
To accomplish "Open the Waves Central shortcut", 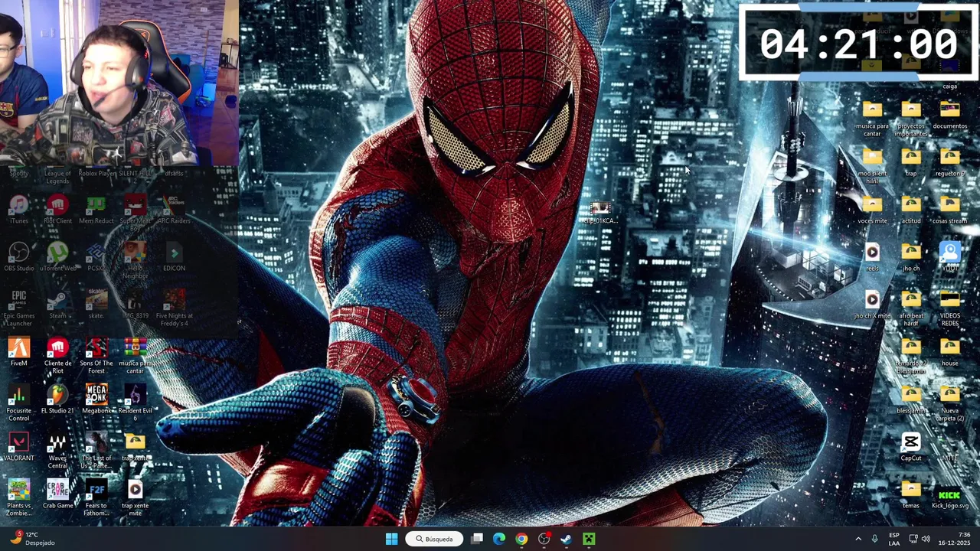I will [x=57, y=451].
